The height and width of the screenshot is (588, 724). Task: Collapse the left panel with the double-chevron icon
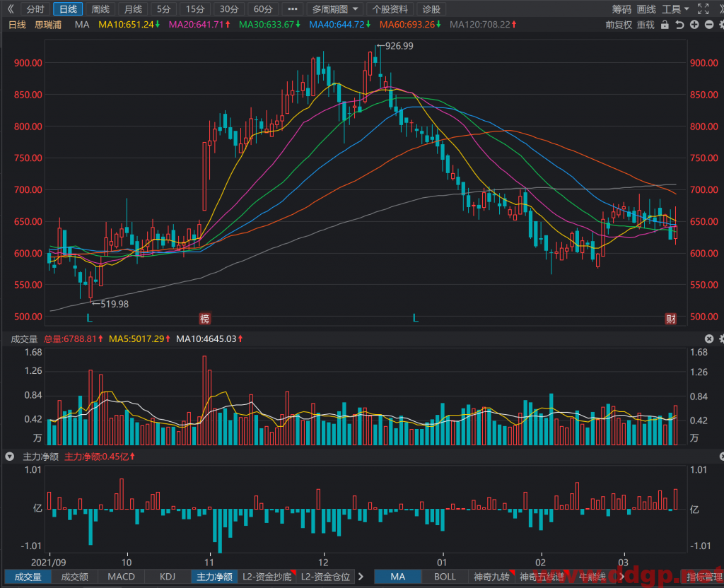click(11, 8)
